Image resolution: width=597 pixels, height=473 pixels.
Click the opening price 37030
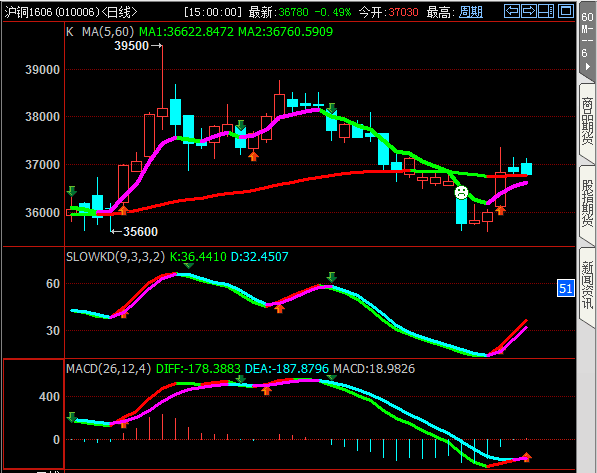tap(403, 12)
